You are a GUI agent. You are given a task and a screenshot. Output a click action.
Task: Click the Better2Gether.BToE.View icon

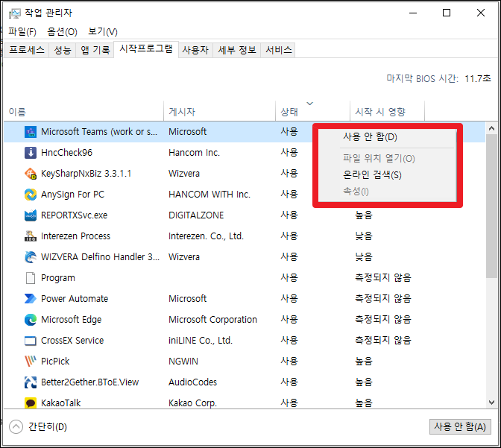pyautogui.click(x=31, y=382)
